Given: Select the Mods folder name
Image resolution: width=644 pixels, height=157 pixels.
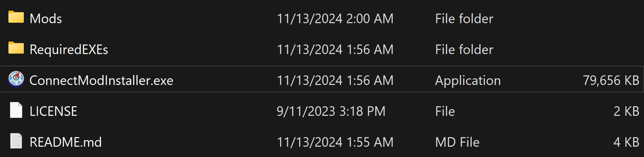Looking at the screenshot, I should click(x=46, y=19).
